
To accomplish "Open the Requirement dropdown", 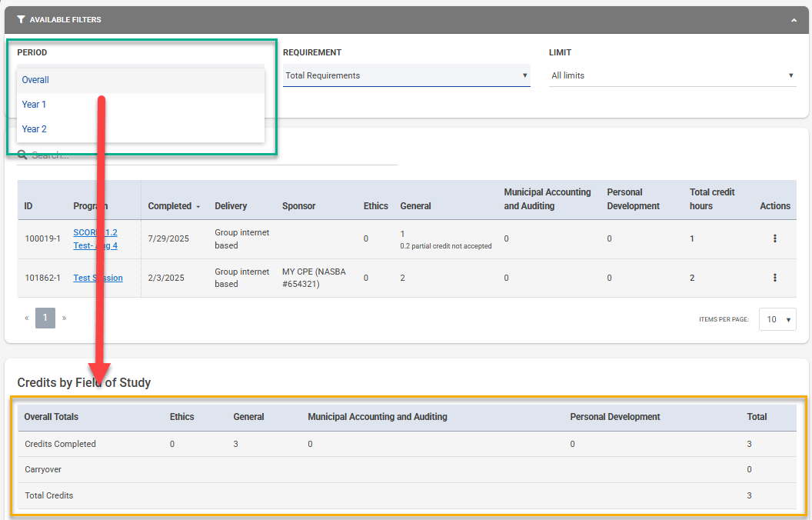I will click(x=406, y=75).
